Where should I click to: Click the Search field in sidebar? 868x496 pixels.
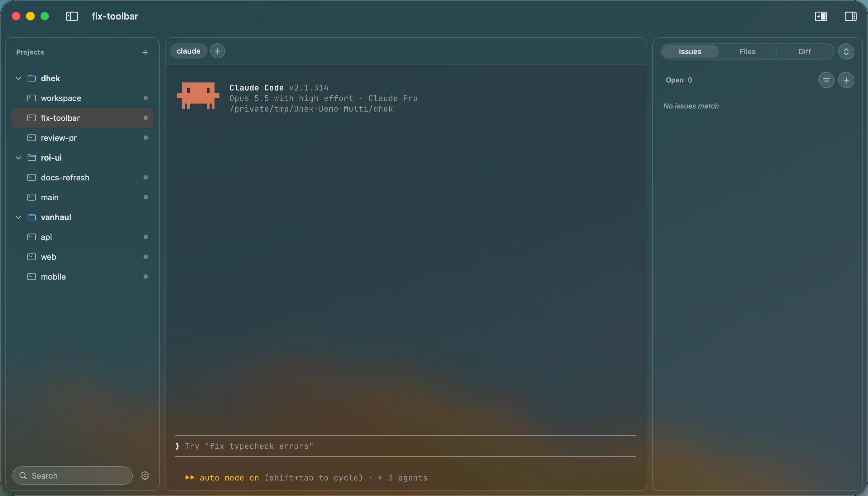coord(73,476)
